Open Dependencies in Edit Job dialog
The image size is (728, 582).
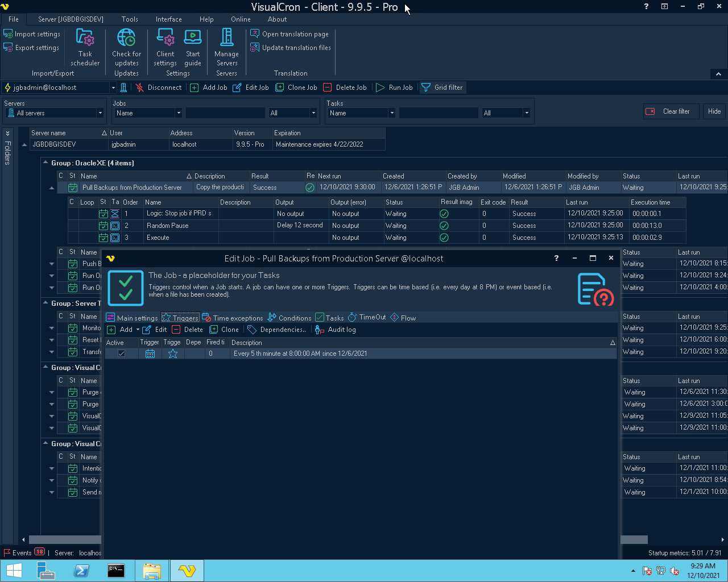coord(277,330)
